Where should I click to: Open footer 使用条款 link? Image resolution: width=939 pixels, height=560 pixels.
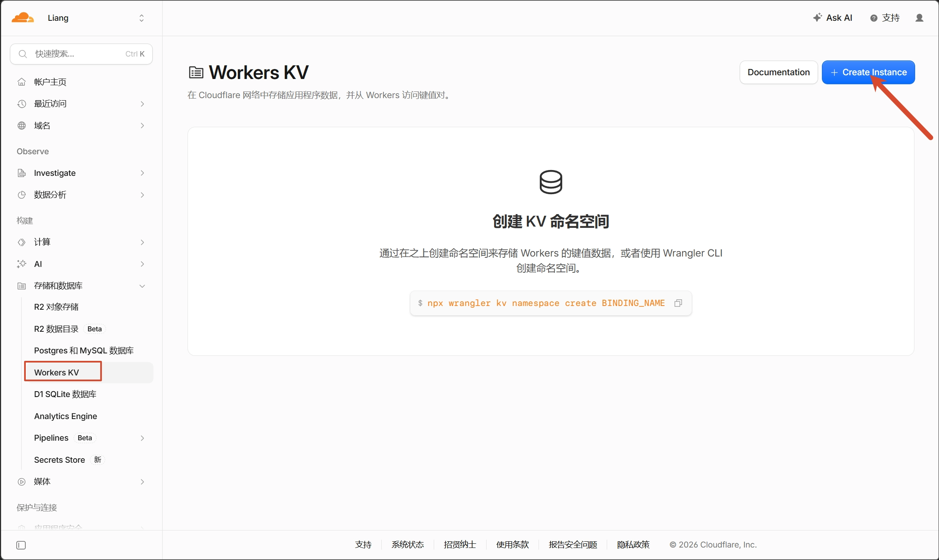click(512, 545)
